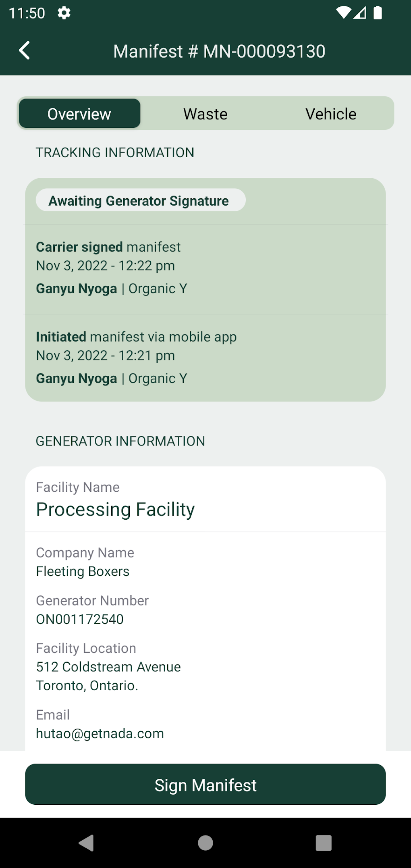Open recent apps with square button
The image size is (411, 868).
coord(323,843)
